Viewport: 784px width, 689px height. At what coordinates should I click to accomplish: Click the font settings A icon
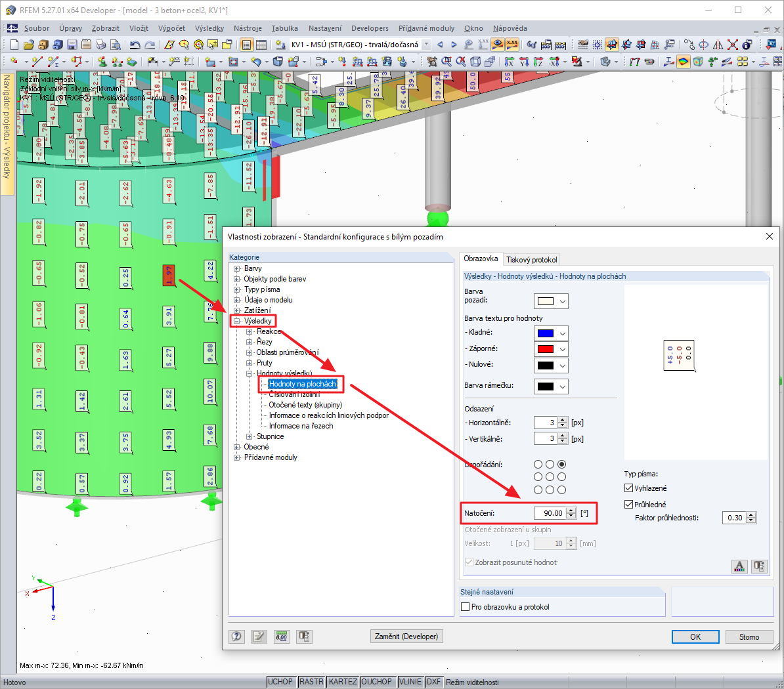point(739,566)
